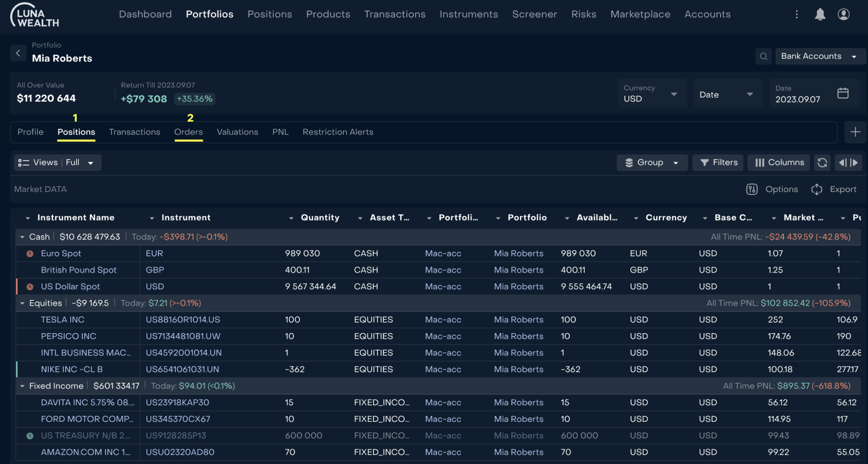Open Products in top navigation
Screen dimensions: 868x464
tap(328, 15)
